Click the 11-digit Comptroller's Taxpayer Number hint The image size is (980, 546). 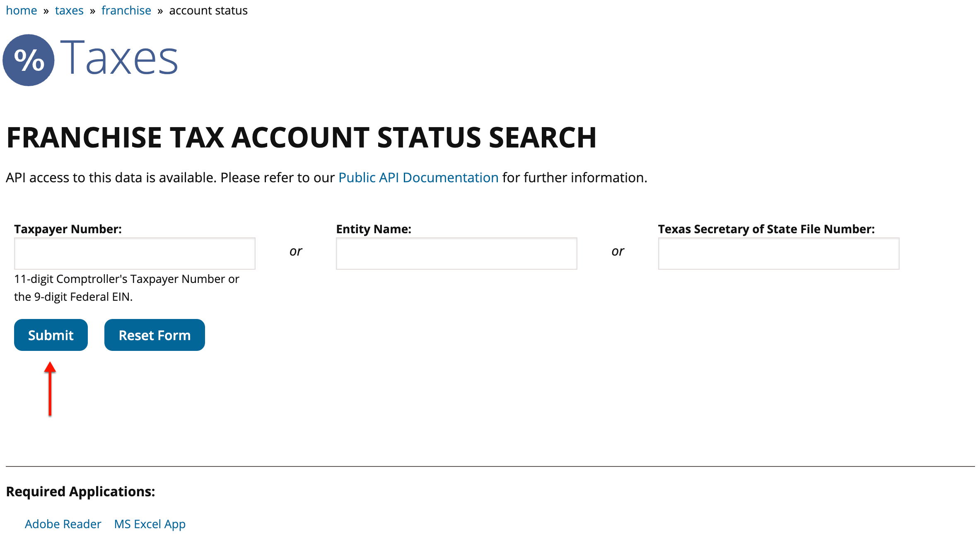click(x=127, y=288)
